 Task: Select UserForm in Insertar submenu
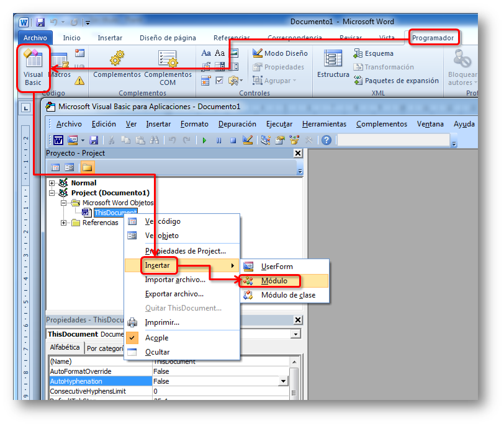click(x=285, y=267)
